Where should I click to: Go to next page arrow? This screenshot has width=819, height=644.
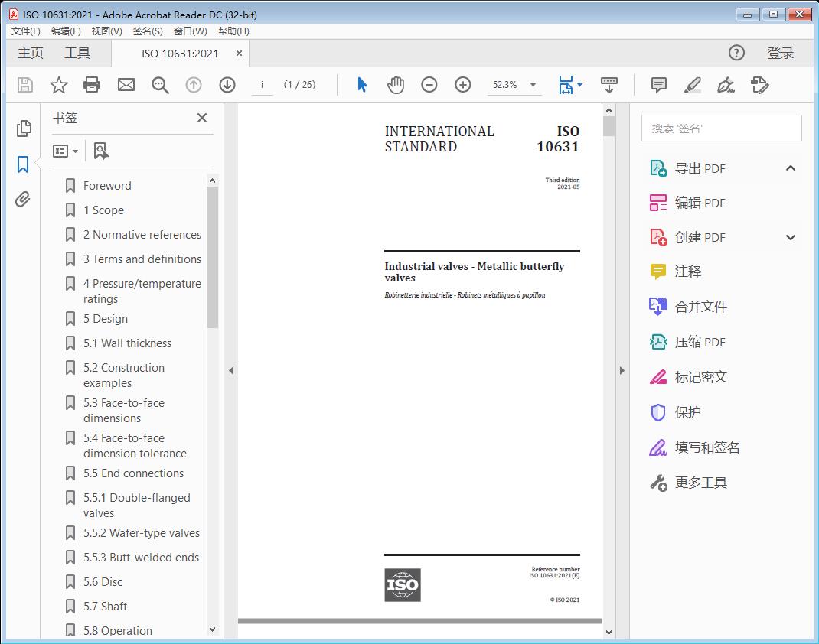[227, 85]
